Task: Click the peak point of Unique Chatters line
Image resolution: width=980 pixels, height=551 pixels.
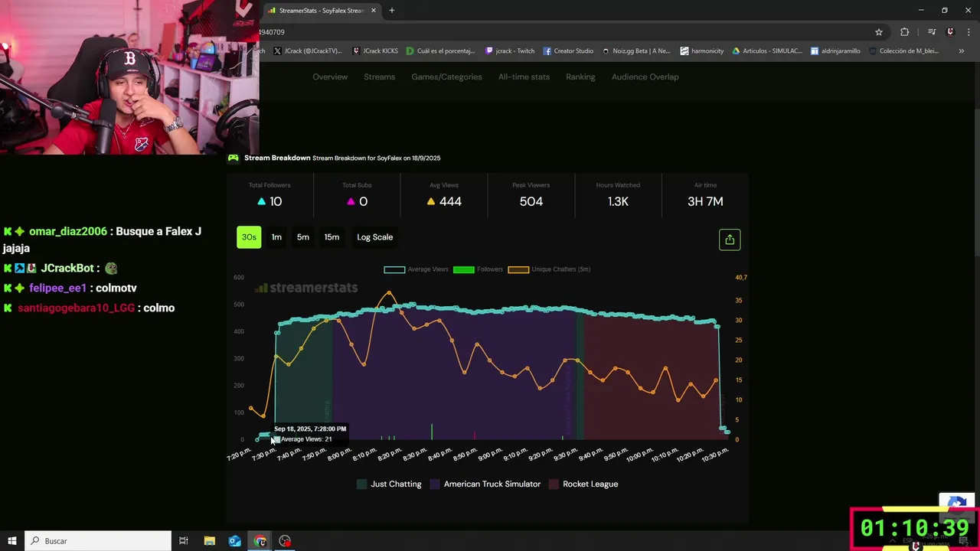Action: 390,292
